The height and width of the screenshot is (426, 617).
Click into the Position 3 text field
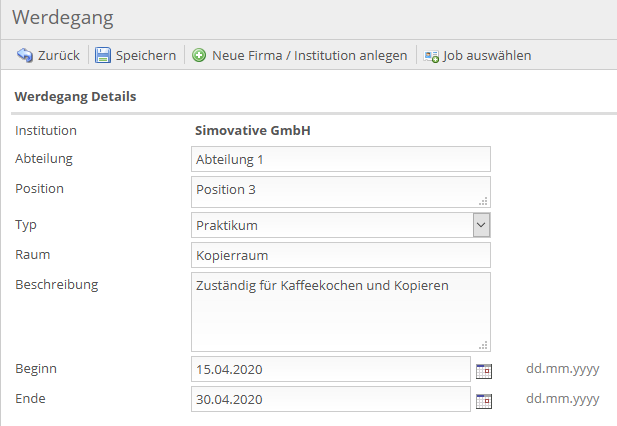pyautogui.click(x=341, y=192)
